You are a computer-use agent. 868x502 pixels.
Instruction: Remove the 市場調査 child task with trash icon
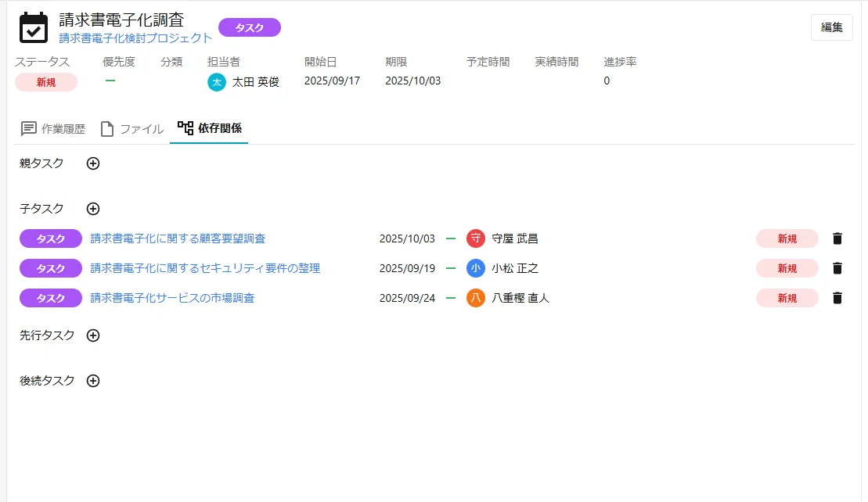click(x=837, y=298)
